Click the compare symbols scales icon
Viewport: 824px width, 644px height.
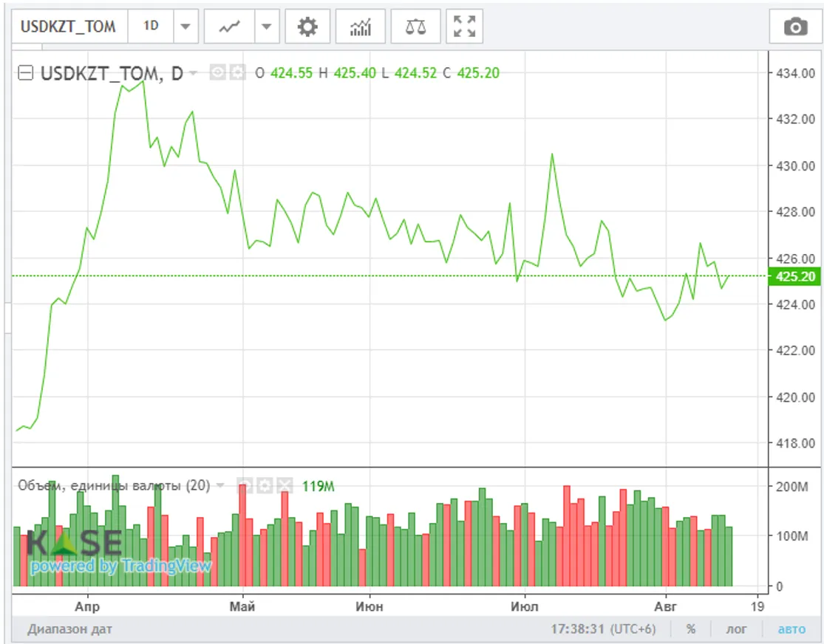point(415,27)
